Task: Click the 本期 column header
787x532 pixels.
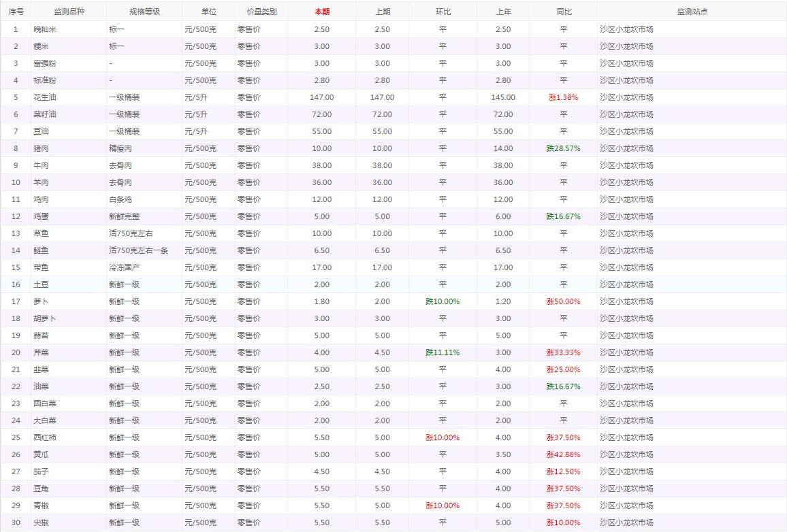Action: (321, 12)
